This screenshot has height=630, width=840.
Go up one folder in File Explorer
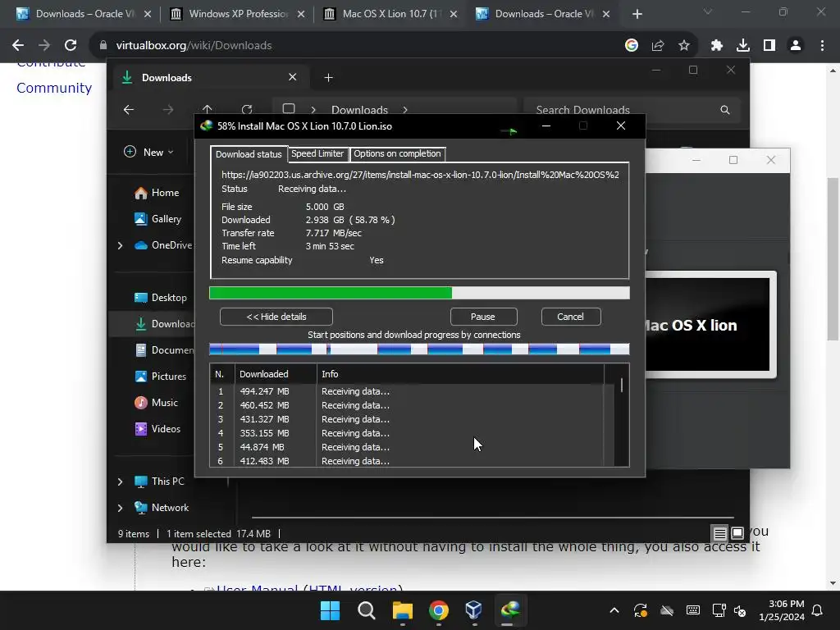(x=208, y=109)
